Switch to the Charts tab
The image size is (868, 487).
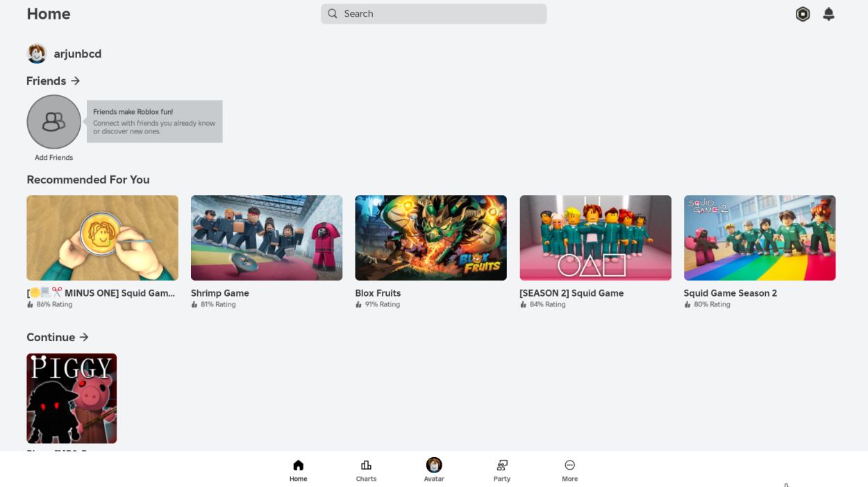pyautogui.click(x=366, y=470)
